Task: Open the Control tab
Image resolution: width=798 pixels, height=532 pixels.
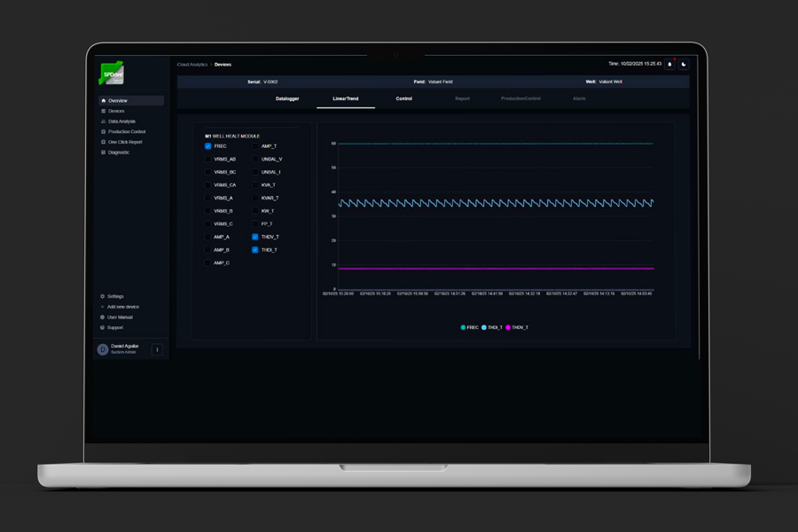Action: click(x=403, y=98)
